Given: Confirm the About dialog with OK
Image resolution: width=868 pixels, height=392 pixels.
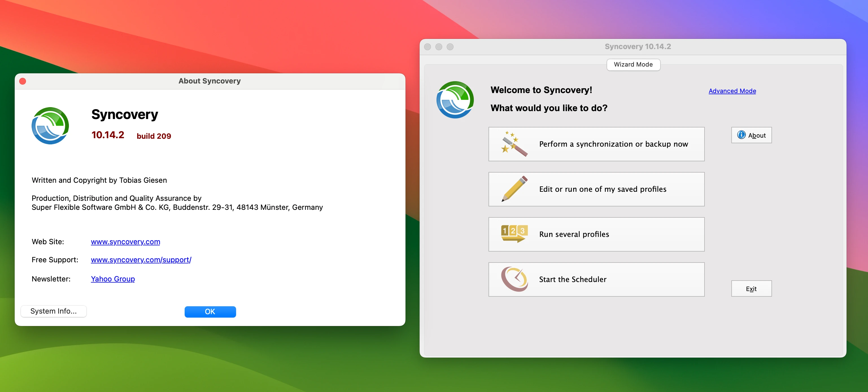Looking at the screenshot, I should pyautogui.click(x=210, y=312).
